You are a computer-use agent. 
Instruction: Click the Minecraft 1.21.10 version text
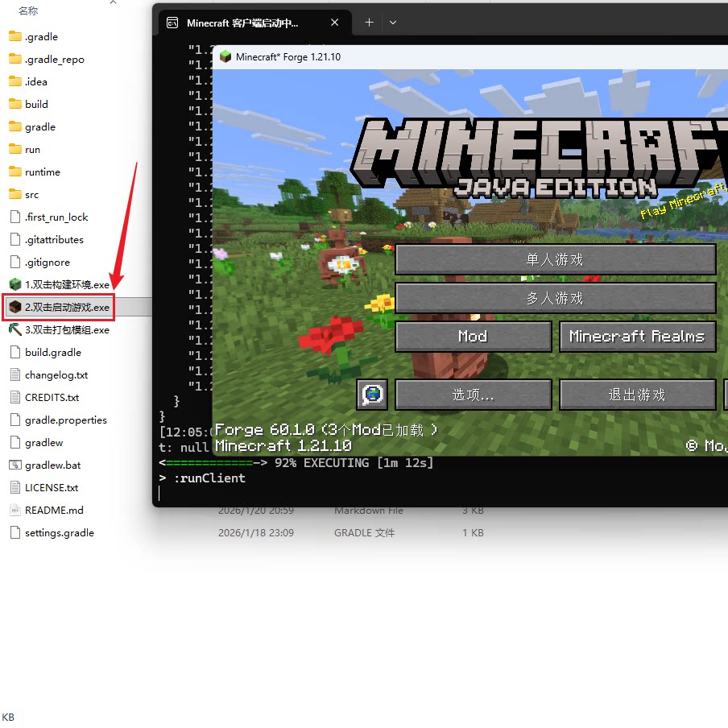283,446
